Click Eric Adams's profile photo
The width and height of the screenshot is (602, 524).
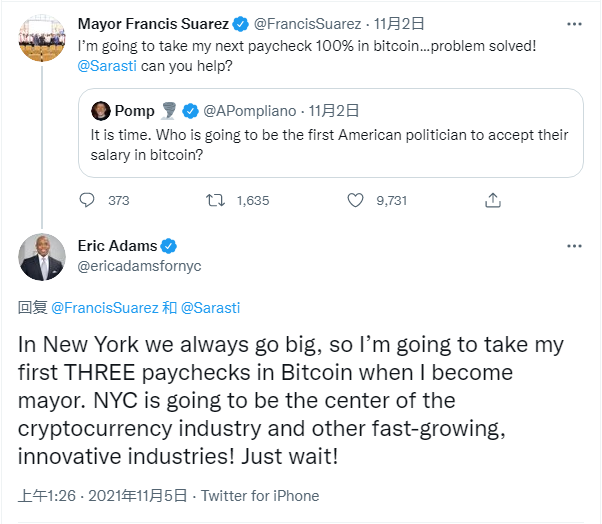tap(43, 258)
